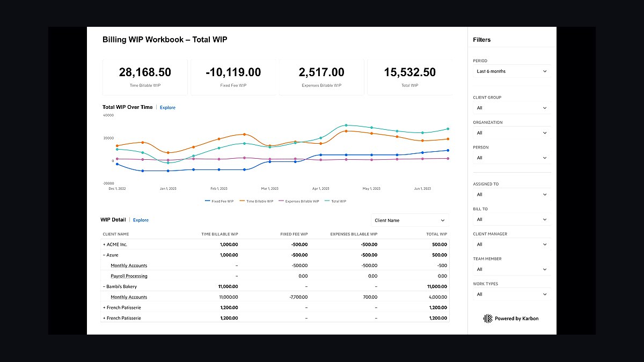The height and width of the screenshot is (362, 644).
Task: Click the Billing WIP Workbook title
Action: pos(165,40)
